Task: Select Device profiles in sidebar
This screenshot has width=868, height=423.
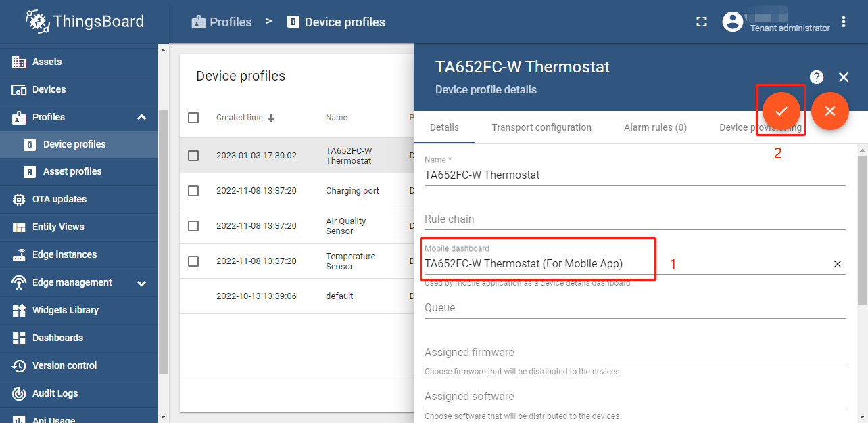Action: (x=78, y=144)
